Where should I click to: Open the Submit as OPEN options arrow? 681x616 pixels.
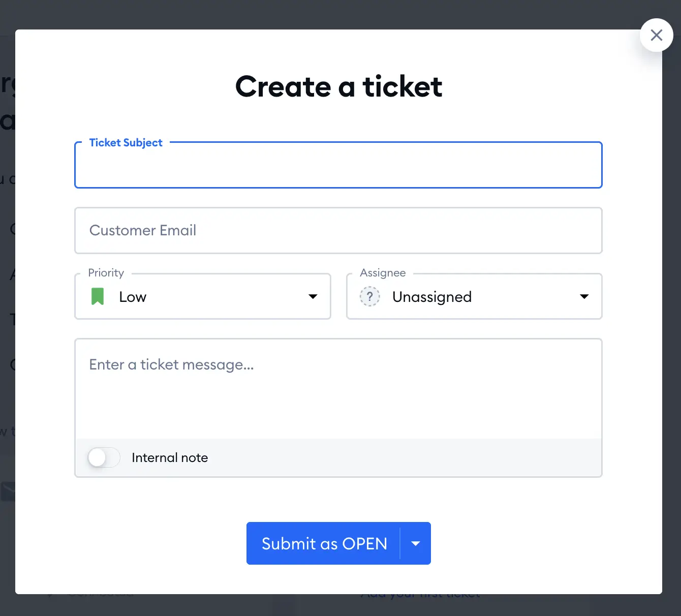[416, 543]
